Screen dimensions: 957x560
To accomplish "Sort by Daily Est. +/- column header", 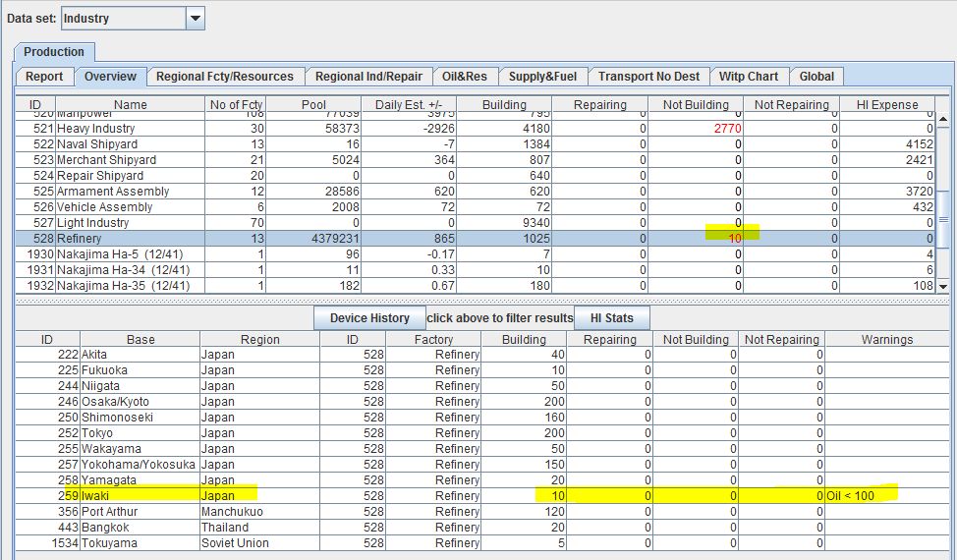I will tap(409, 104).
